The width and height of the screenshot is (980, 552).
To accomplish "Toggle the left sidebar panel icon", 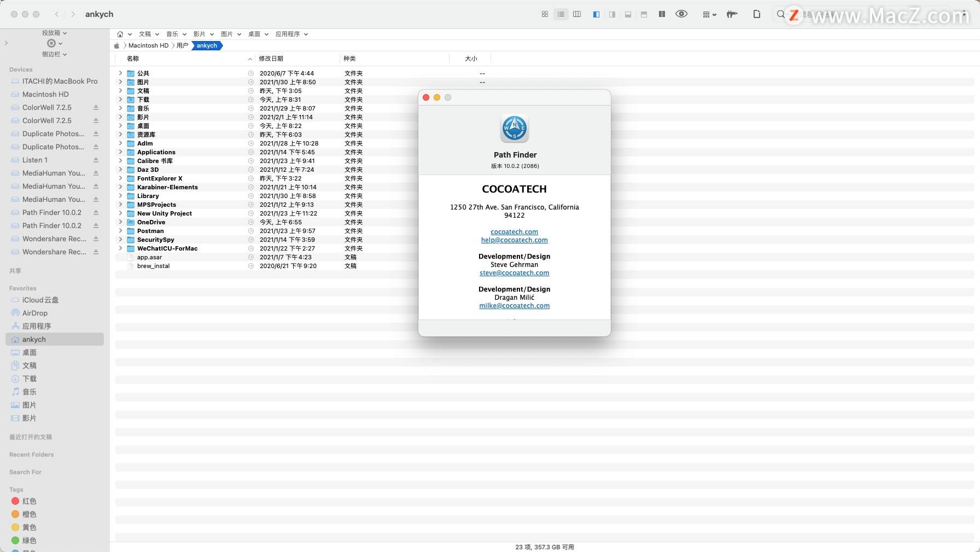I will tap(596, 14).
